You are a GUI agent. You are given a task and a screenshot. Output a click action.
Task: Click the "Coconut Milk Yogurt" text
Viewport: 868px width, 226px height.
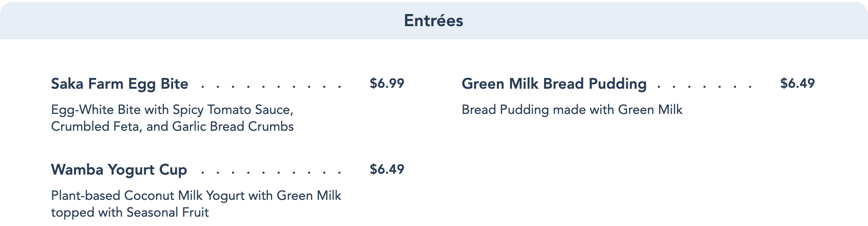(184, 196)
